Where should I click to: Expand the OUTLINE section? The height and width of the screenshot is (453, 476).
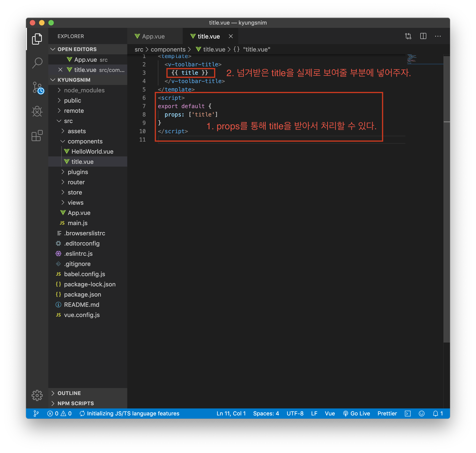coord(69,393)
